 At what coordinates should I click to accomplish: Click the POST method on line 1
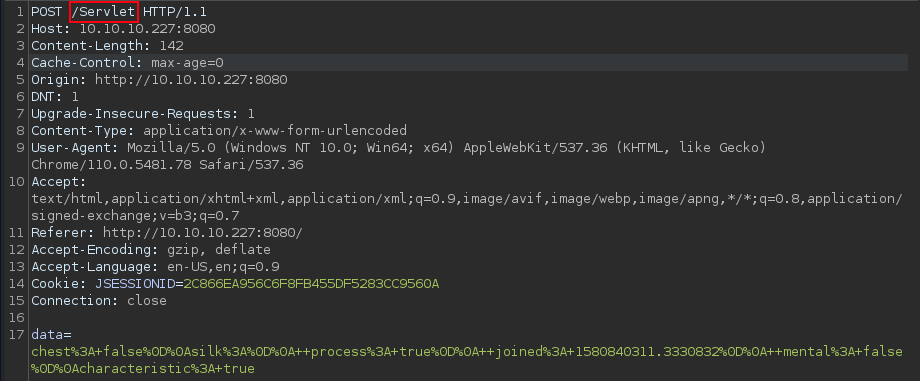coord(47,11)
